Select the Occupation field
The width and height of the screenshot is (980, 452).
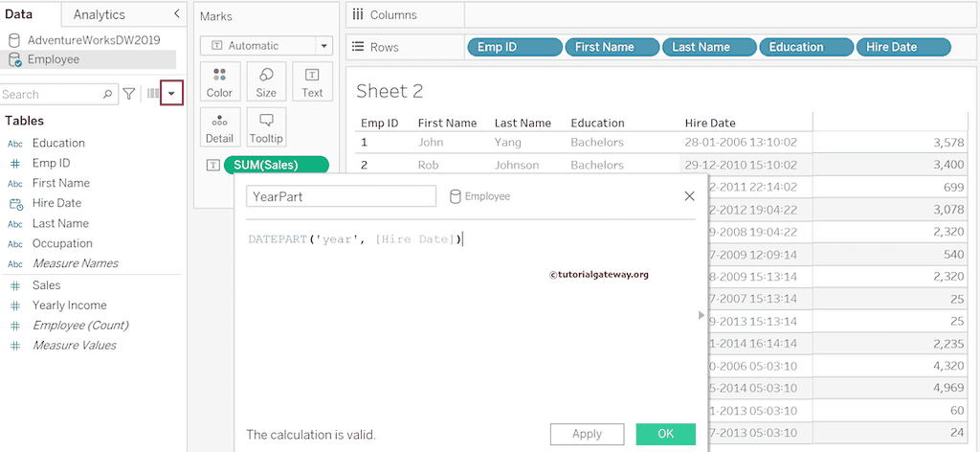(62, 243)
